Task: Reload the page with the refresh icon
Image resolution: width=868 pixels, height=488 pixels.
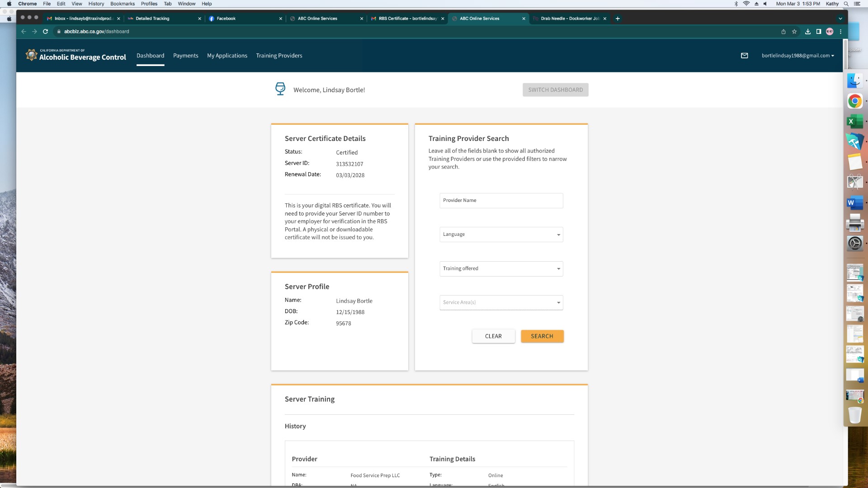Action: [x=45, y=32]
